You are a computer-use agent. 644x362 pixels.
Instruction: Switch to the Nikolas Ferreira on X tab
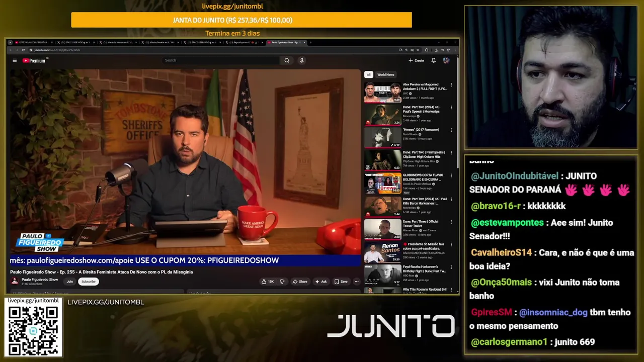[161, 42]
